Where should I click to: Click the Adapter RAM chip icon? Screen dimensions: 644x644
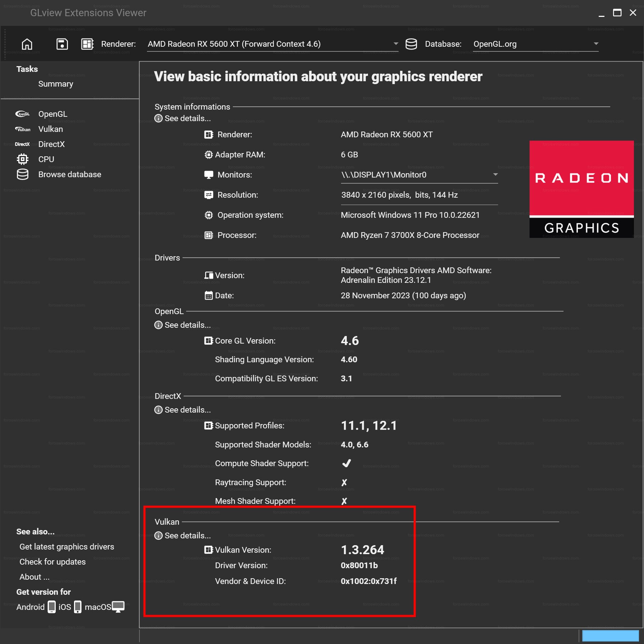tap(208, 155)
